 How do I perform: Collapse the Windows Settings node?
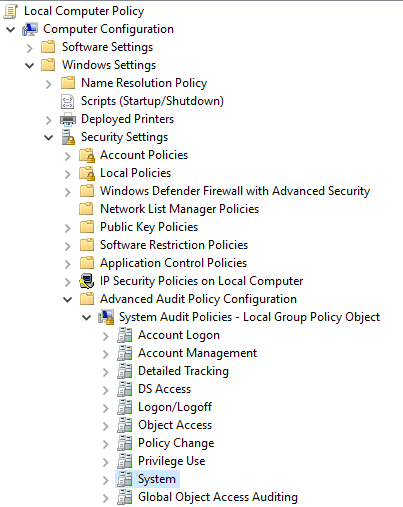30,66
